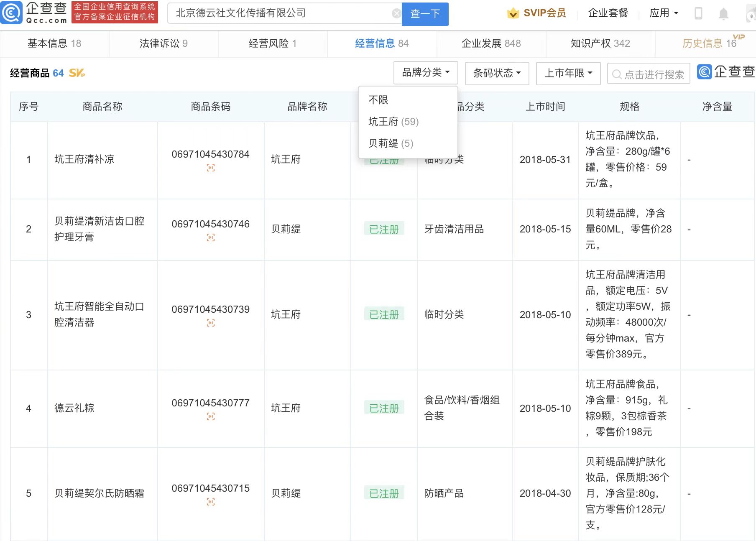Click barcode scan icon under 06971045430746
756x541 pixels.
pos(211,237)
